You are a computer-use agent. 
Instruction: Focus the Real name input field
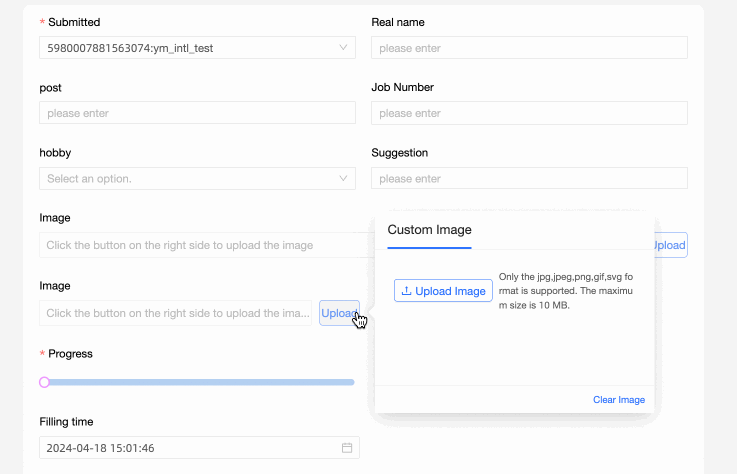(x=529, y=48)
